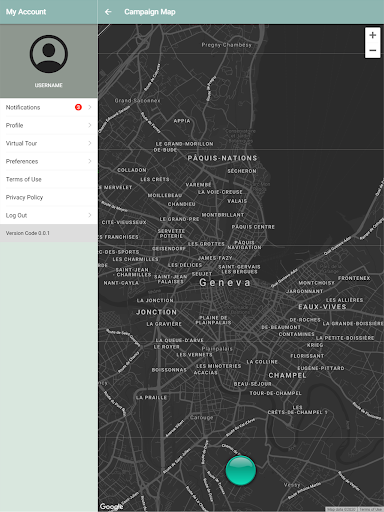Click the Log Out option
384x512 pixels.
(x=49, y=215)
